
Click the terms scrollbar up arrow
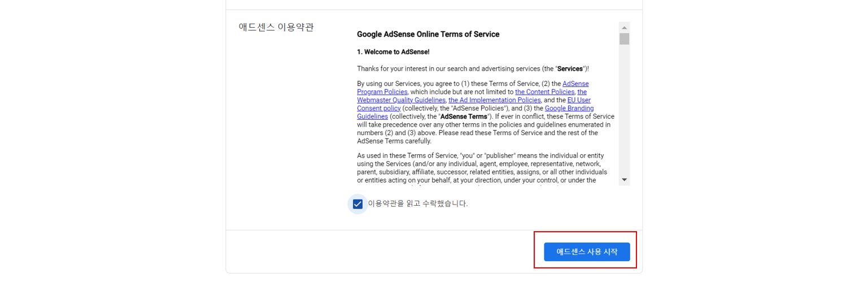click(624, 27)
